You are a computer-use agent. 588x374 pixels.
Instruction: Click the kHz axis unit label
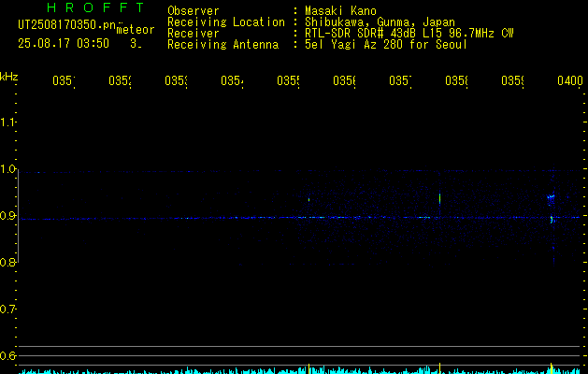(x=8, y=77)
